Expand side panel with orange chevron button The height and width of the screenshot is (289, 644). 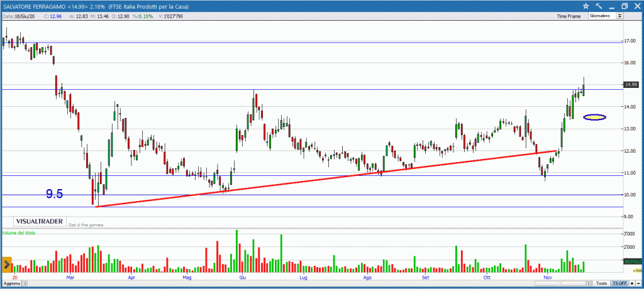(6, 265)
